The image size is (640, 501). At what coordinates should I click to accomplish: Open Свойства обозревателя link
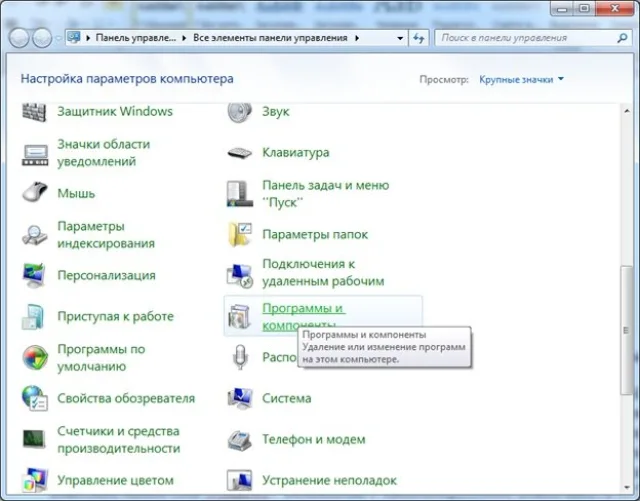[x=126, y=398]
